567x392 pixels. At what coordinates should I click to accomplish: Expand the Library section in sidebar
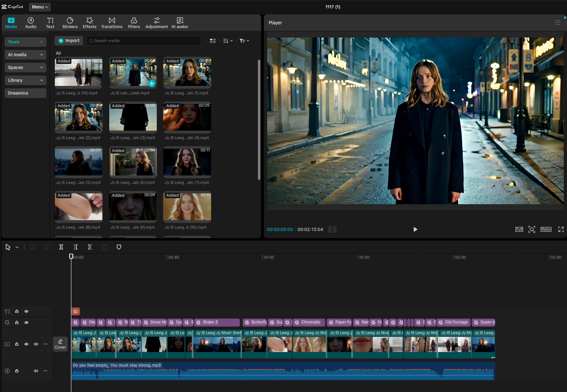click(x=26, y=80)
